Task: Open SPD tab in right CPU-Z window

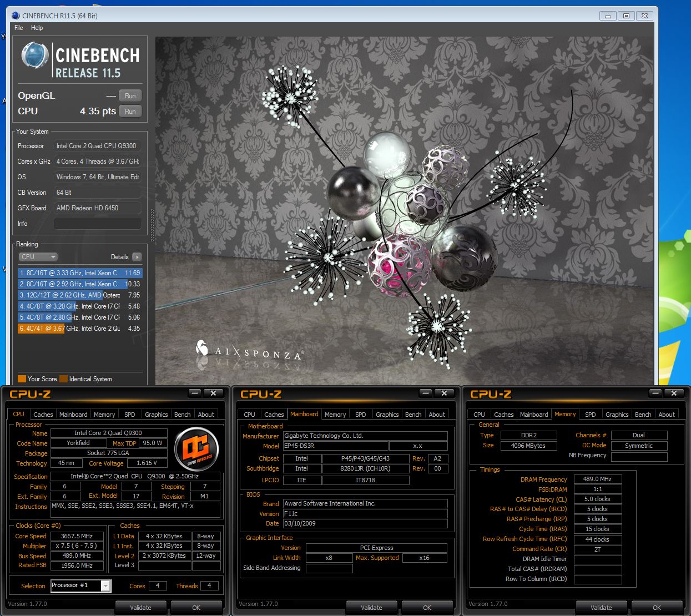Action: (x=591, y=415)
